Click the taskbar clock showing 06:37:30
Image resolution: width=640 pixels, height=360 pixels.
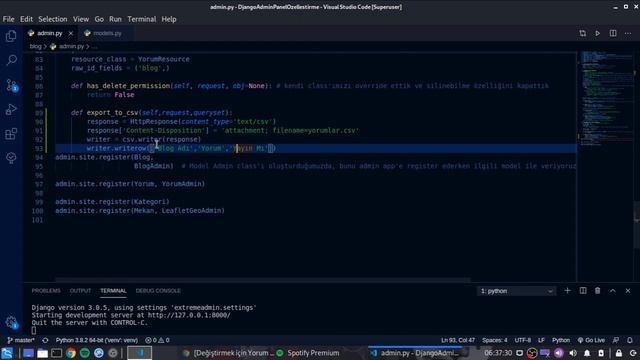pos(498,353)
